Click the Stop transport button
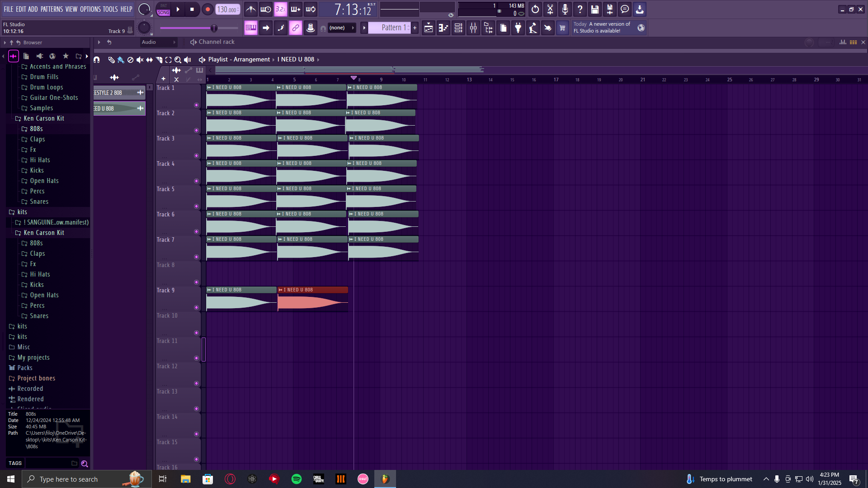 click(192, 9)
